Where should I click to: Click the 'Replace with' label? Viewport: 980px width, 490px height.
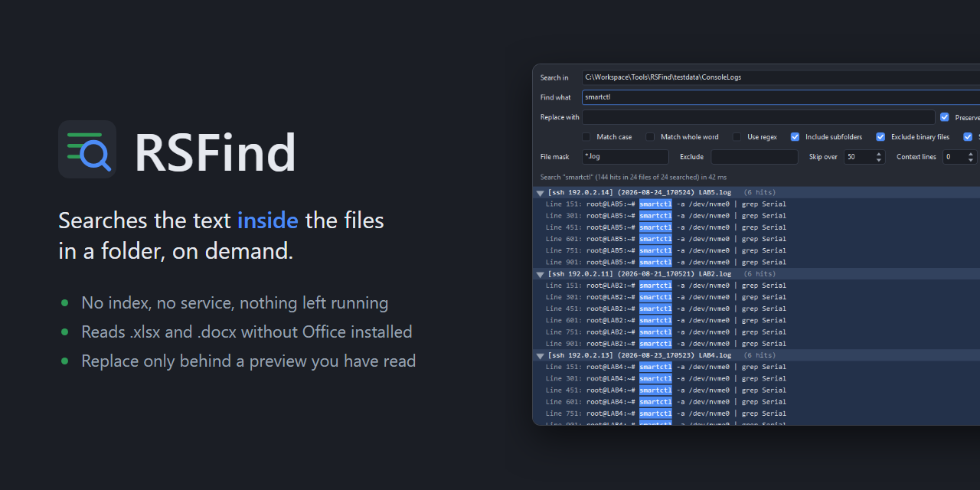pyautogui.click(x=560, y=117)
